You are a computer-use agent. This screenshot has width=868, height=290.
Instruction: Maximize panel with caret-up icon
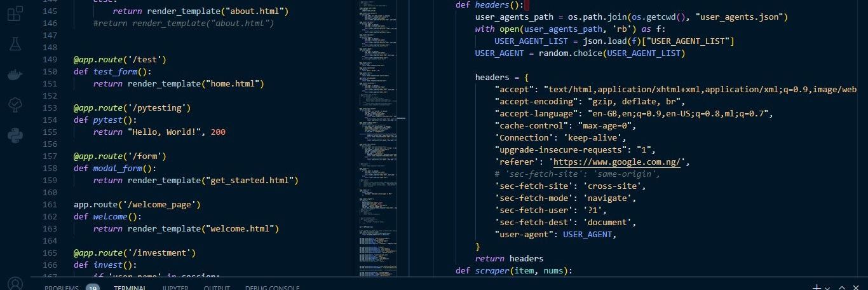tap(843, 287)
